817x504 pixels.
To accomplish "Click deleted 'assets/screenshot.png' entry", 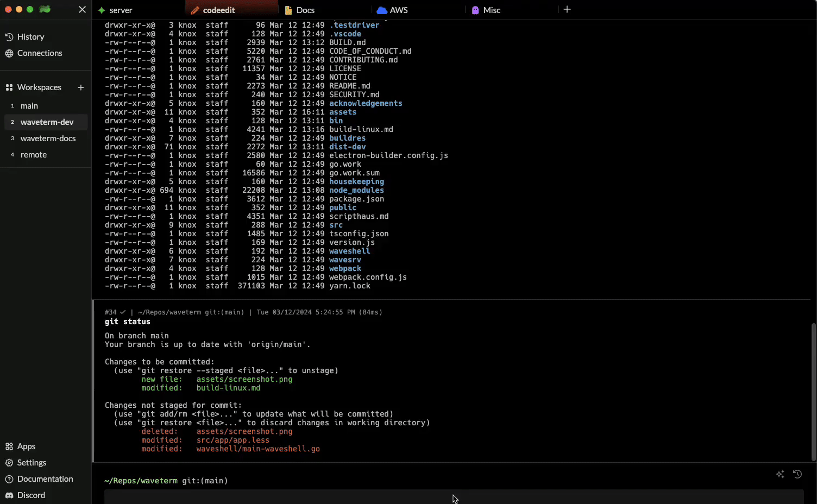I will tap(244, 431).
